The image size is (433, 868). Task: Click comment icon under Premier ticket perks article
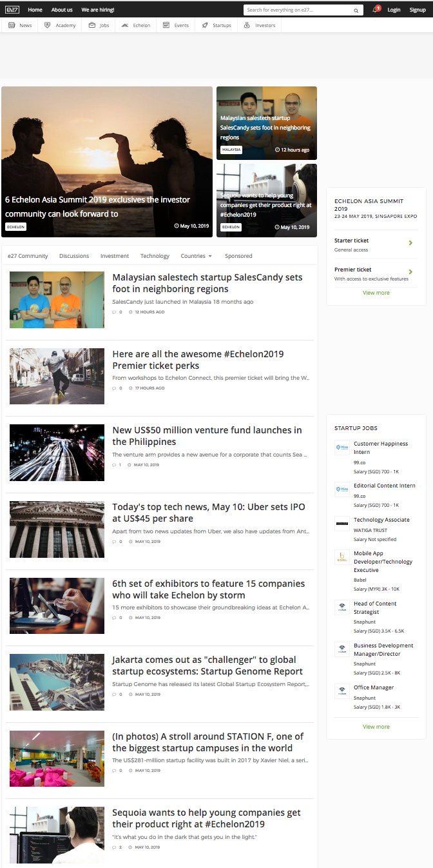(x=114, y=388)
